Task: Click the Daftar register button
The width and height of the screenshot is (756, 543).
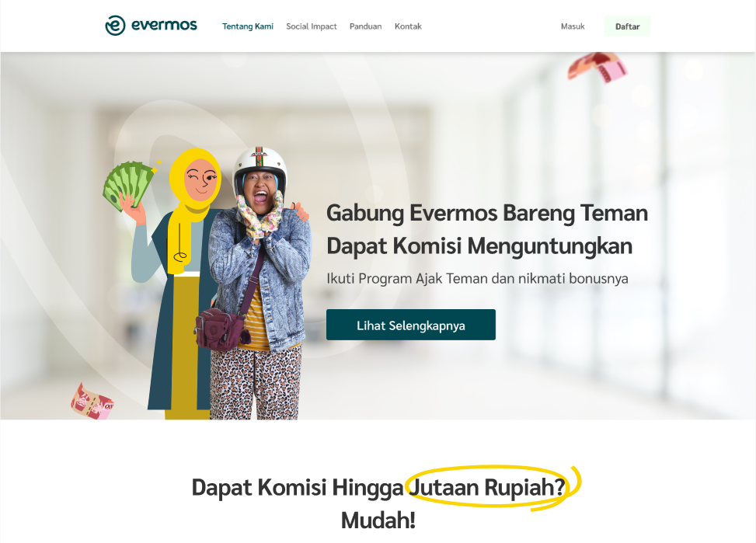Action: 627,26
